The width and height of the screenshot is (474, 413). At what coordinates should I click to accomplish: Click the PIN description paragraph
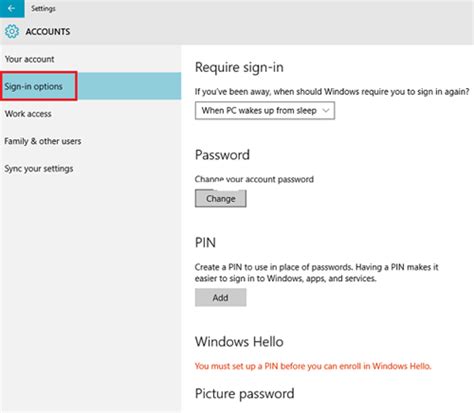(x=317, y=273)
